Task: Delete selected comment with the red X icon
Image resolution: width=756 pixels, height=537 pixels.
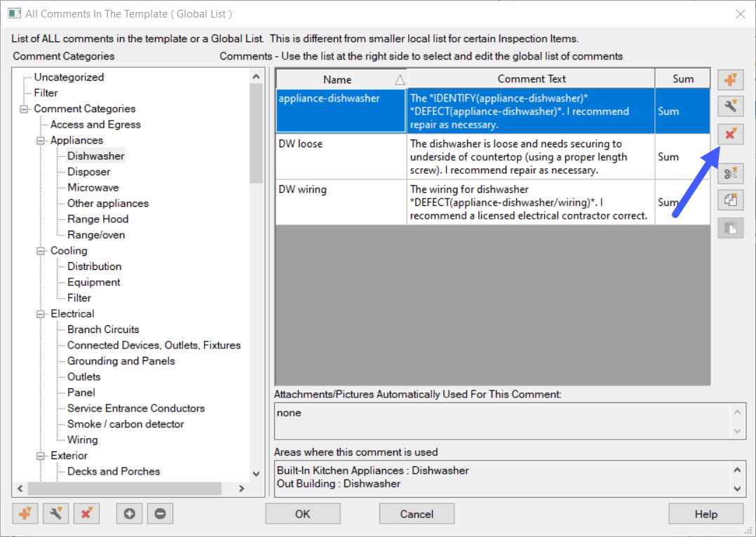Action: click(730, 133)
